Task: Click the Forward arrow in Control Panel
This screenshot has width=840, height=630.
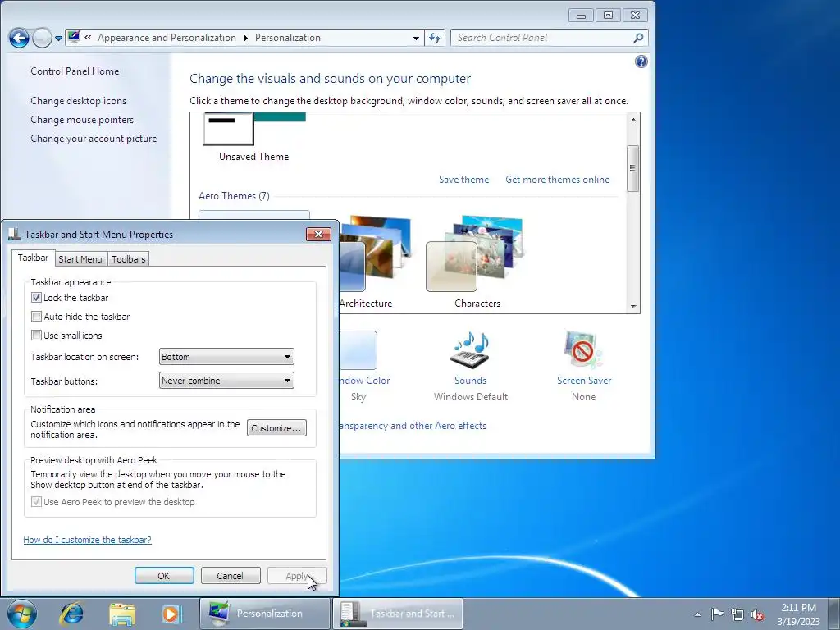Action: 42,38
